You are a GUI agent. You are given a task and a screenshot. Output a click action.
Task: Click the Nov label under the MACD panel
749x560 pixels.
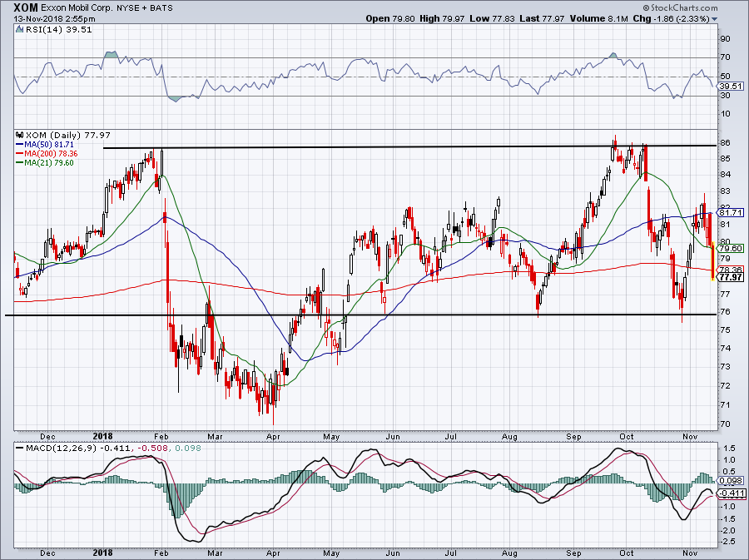pyautogui.click(x=690, y=553)
